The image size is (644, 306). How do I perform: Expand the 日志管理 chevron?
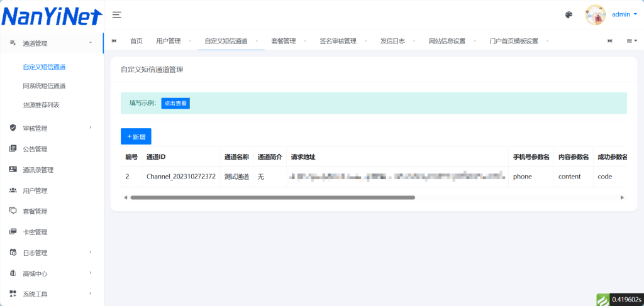[x=91, y=252]
